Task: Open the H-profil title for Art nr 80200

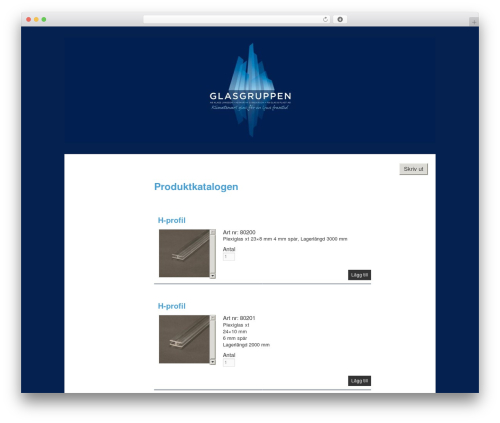Action: (x=171, y=220)
